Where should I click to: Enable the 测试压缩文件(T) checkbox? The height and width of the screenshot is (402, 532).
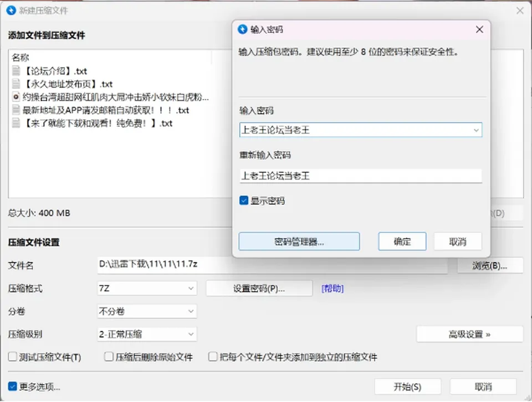(13, 357)
